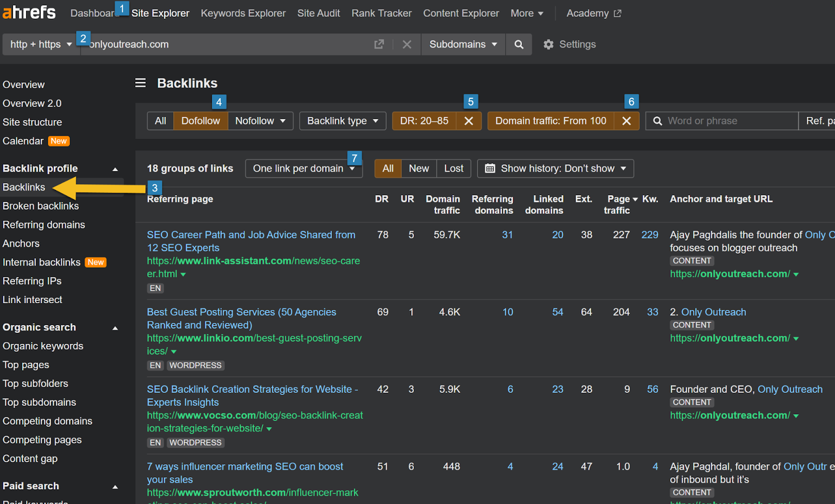Image resolution: width=835 pixels, height=504 pixels.
Task: Open the Subdomains mode dropdown
Action: (463, 44)
